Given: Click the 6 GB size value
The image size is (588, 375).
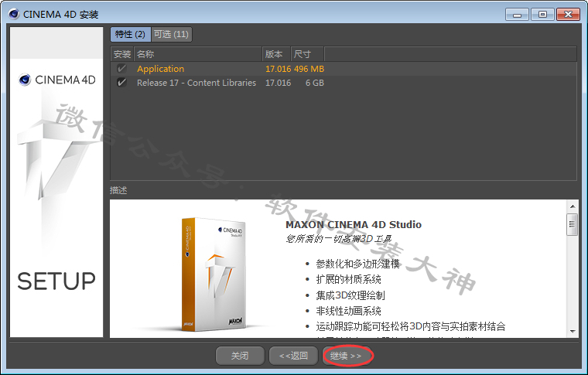Looking at the screenshot, I should click(x=315, y=83).
